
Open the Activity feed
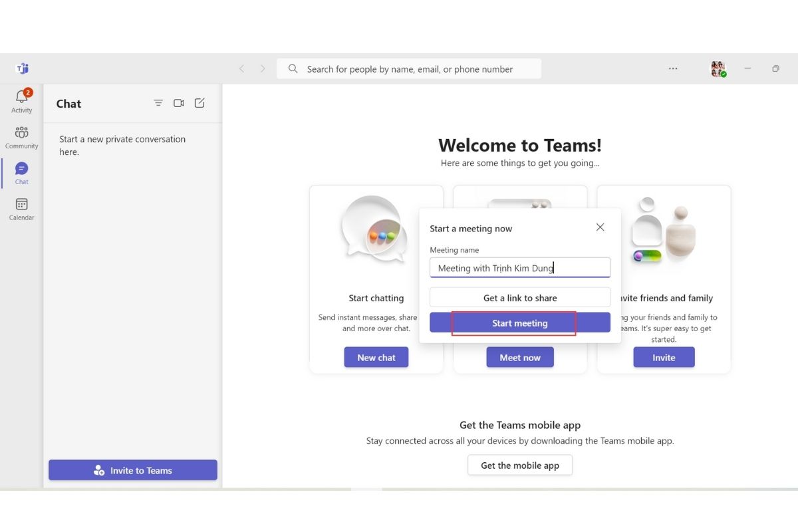click(22, 101)
